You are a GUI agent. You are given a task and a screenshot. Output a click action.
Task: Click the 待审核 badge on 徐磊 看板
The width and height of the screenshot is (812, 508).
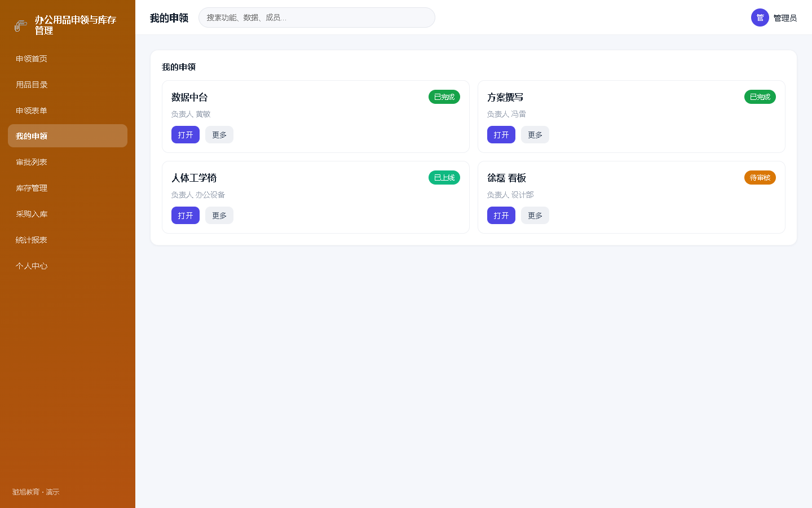[x=760, y=178]
